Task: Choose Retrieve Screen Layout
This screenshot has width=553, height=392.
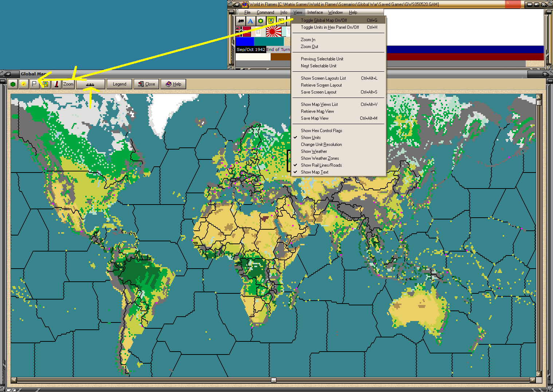Action: pyautogui.click(x=339, y=85)
